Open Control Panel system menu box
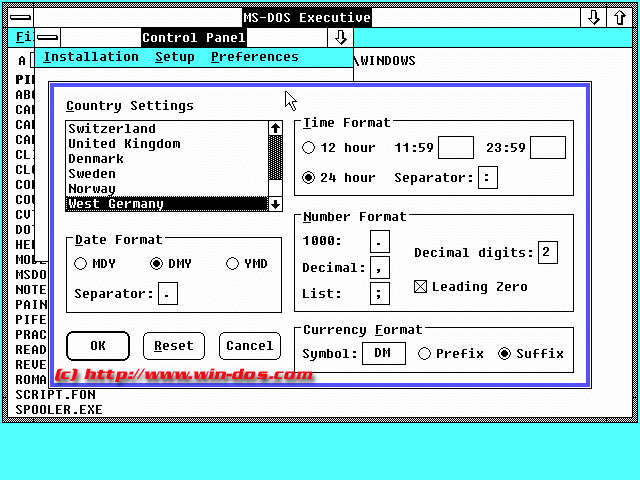 coord(47,38)
